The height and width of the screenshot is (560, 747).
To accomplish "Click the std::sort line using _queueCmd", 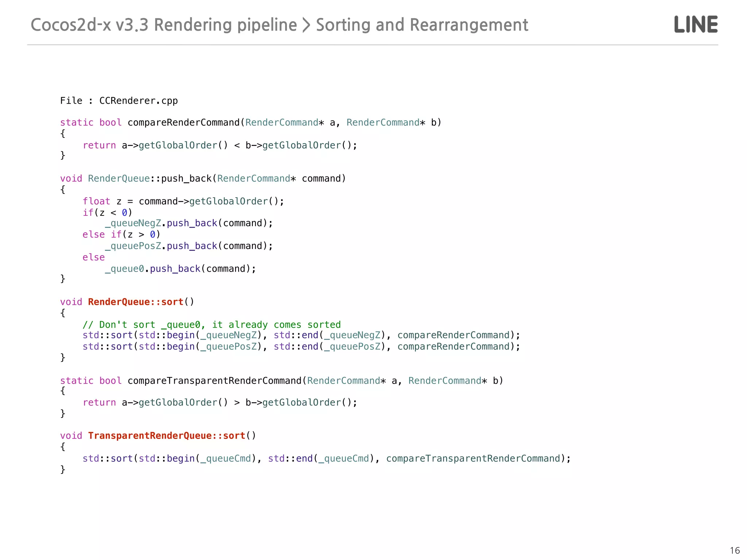I will [x=326, y=458].
